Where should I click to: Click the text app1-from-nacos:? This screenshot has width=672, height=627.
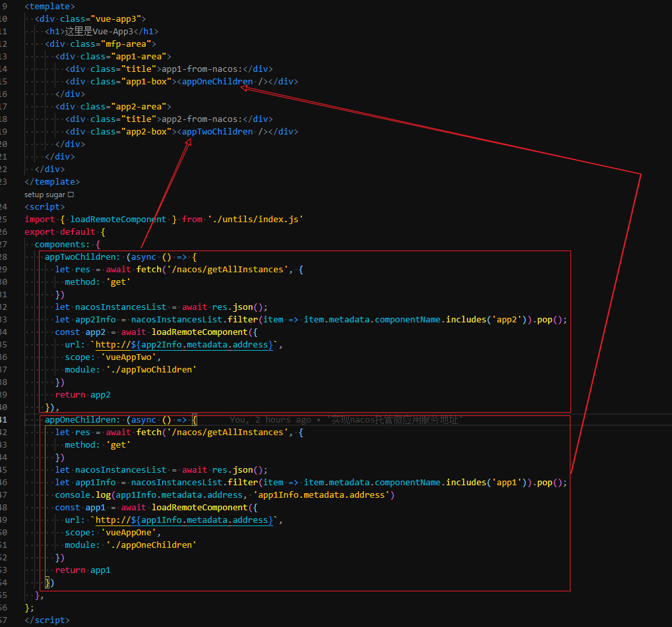tap(202, 69)
